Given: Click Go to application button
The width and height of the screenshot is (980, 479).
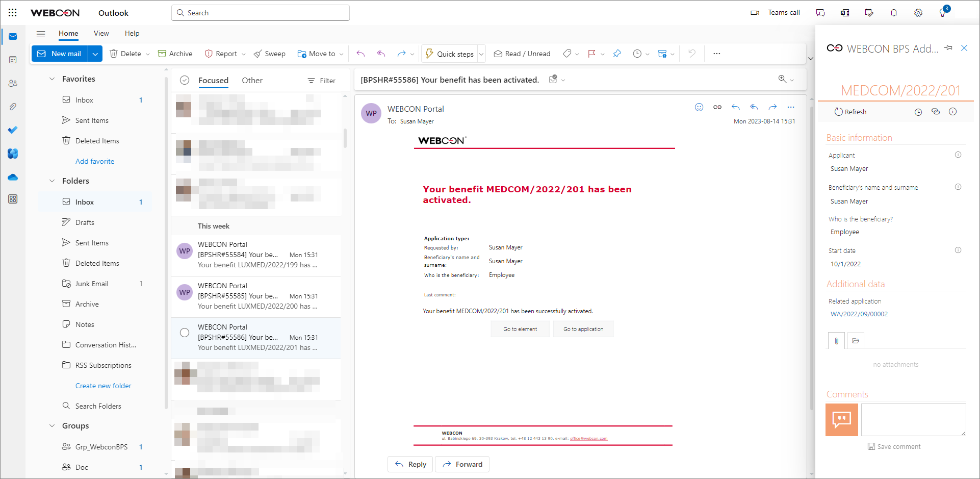Looking at the screenshot, I should pyautogui.click(x=583, y=329).
